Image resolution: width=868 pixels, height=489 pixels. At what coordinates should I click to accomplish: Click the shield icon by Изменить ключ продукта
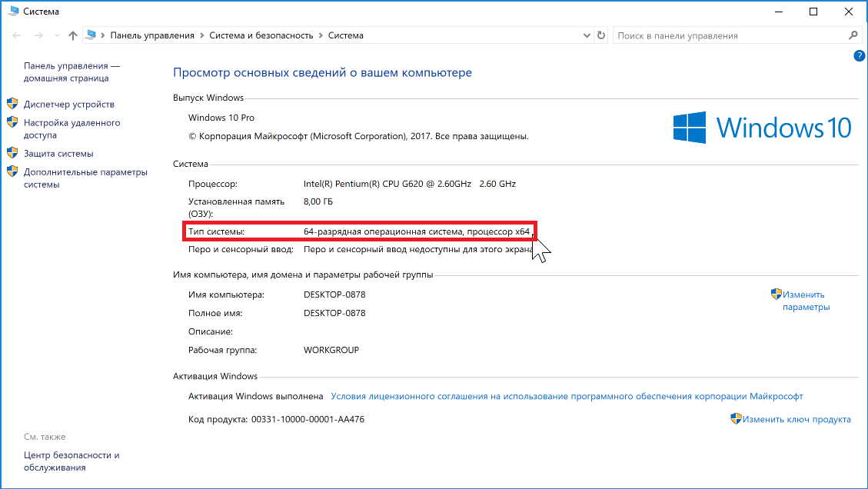736,419
